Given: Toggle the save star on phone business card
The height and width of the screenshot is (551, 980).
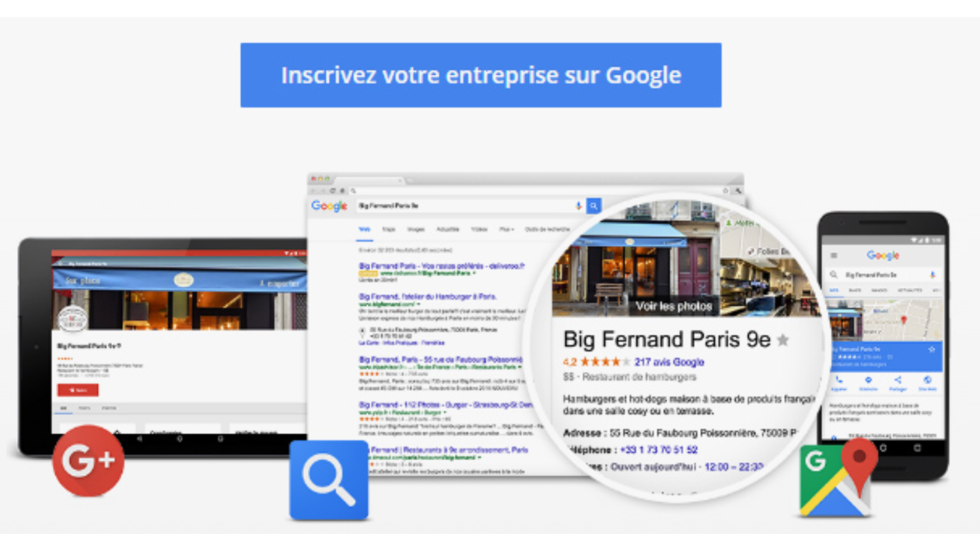Looking at the screenshot, I should (932, 349).
